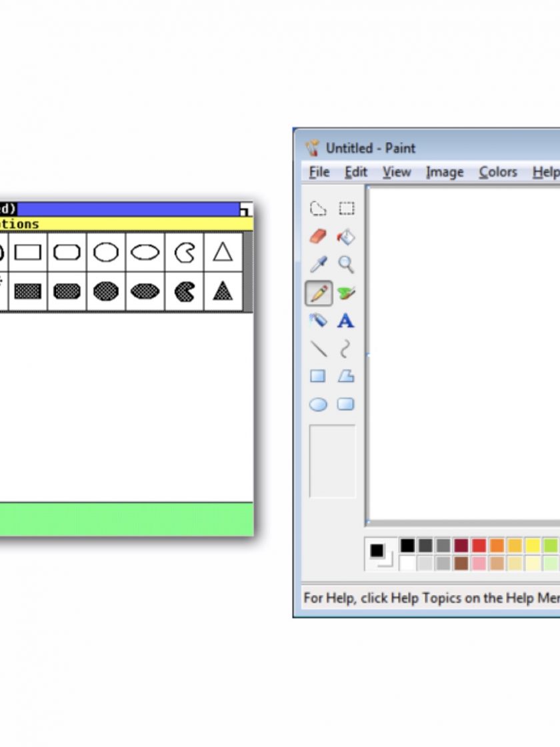Pick the Polygon shape tool
The height and width of the screenshot is (747, 560).
pyautogui.click(x=346, y=377)
